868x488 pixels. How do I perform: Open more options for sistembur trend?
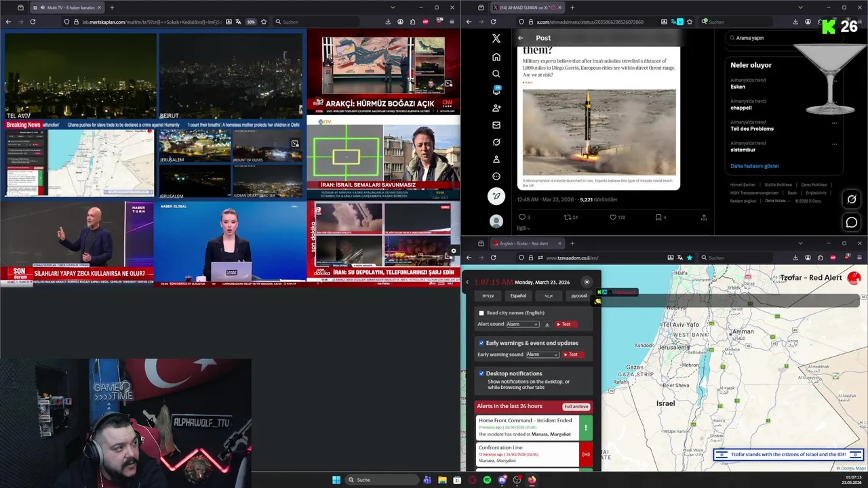(835, 144)
